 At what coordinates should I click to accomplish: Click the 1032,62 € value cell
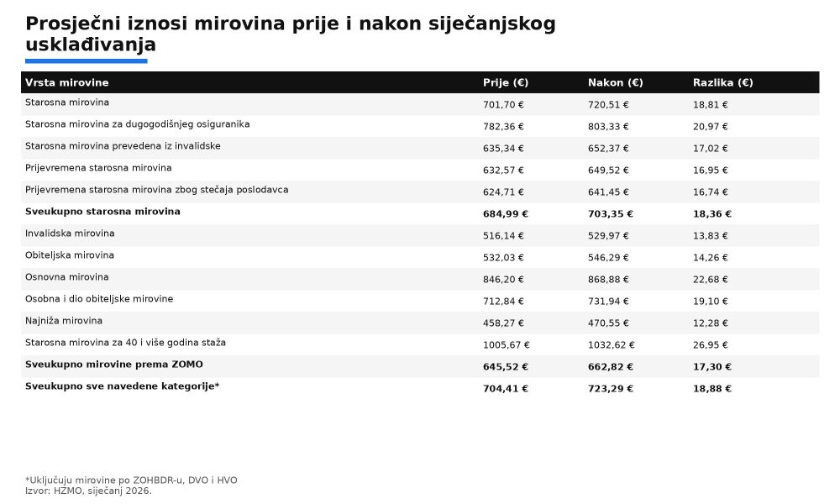point(611,344)
